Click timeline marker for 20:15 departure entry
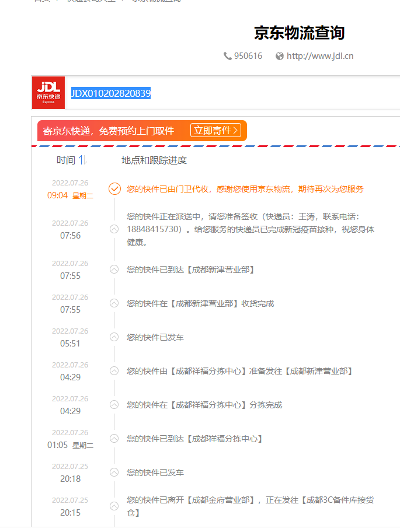Screen dimensions: 400x532 (114, 506)
